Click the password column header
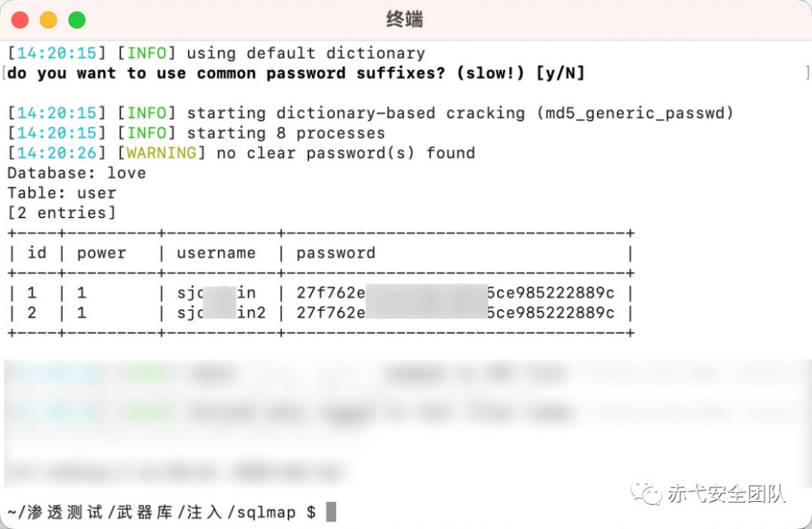 tap(335, 253)
